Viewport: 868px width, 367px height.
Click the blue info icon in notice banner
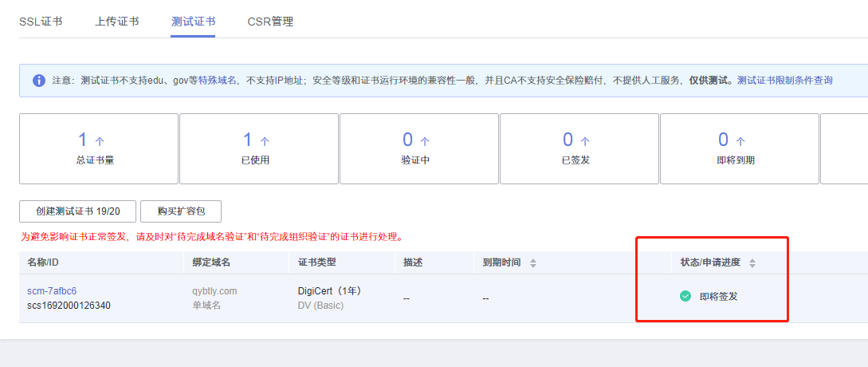pos(39,81)
